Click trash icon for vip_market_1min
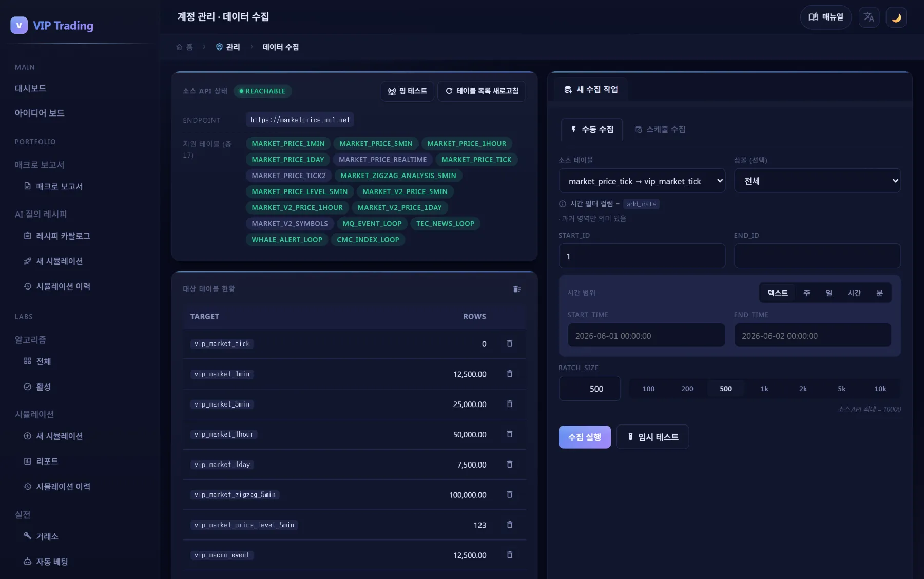 [510, 374]
